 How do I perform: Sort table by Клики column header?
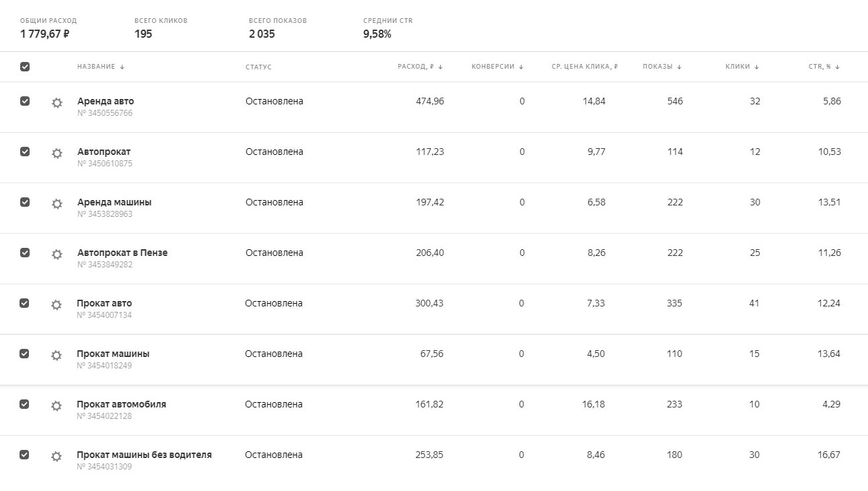(x=742, y=67)
